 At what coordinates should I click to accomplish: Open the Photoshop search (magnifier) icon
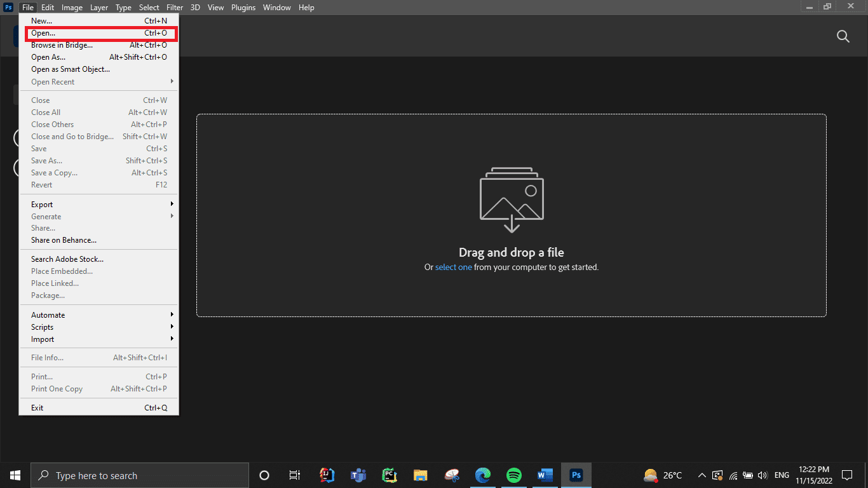tap(843, 36)
